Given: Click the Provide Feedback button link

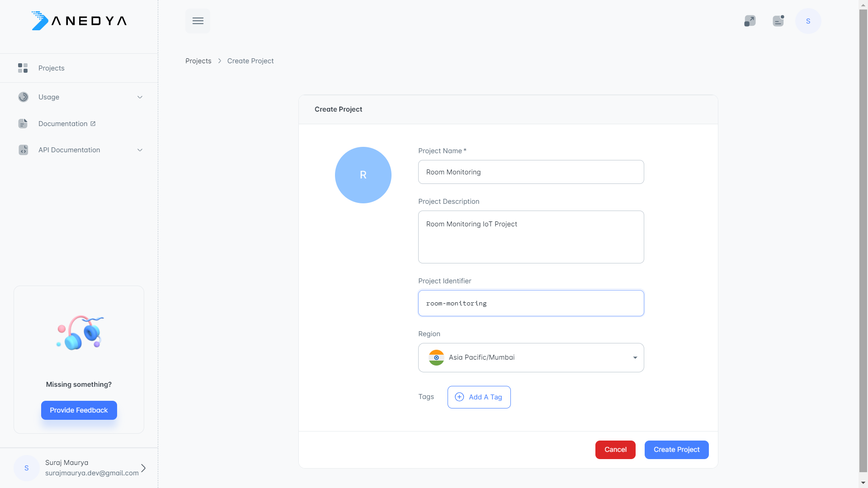Looking at the screenshot, I should point(79,410).
